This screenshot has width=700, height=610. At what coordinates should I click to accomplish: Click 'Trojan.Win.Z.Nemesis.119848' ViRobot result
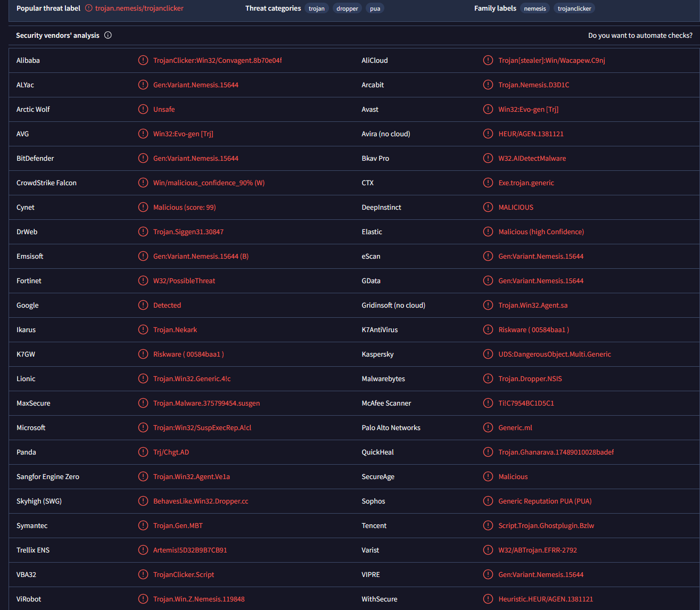pos(199,599)
